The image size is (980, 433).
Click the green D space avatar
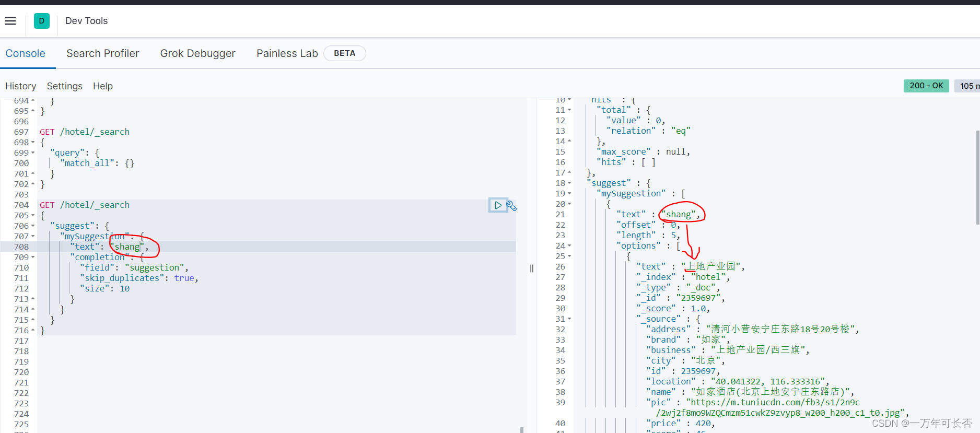[x=42, y=21]
